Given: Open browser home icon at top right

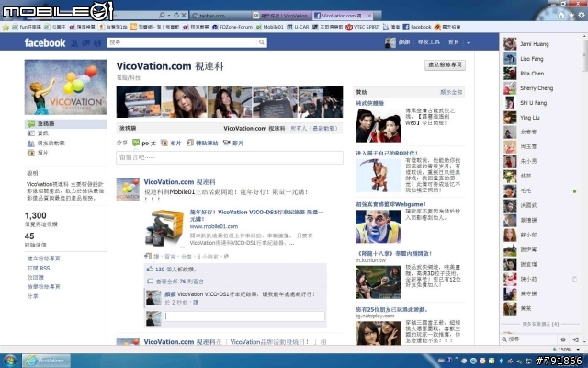Looking at the screenshot, I should pos(561,16).
